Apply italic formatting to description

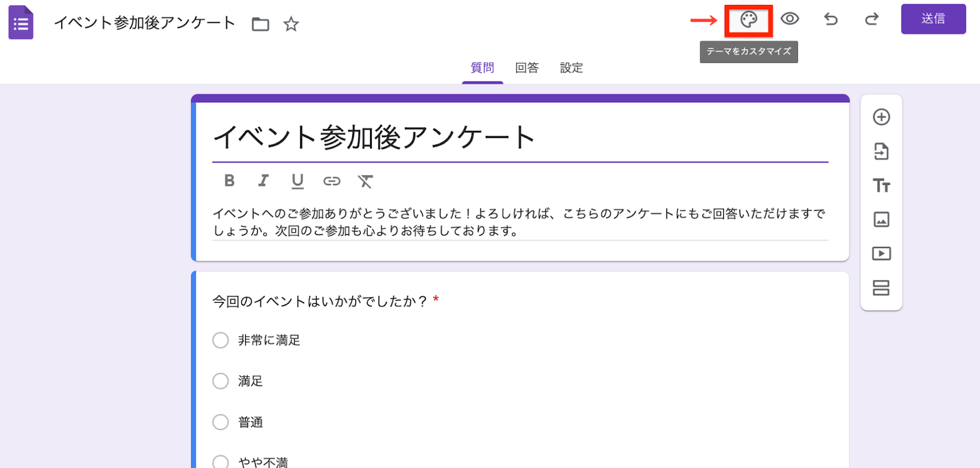click(263, 181)
